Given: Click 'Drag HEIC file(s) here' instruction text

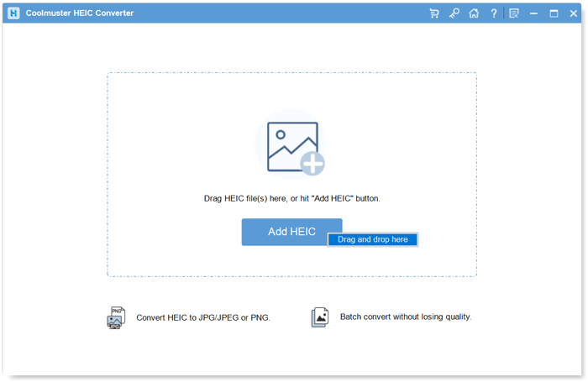Looking at the screenshot, I should click(x=291, y=198).
